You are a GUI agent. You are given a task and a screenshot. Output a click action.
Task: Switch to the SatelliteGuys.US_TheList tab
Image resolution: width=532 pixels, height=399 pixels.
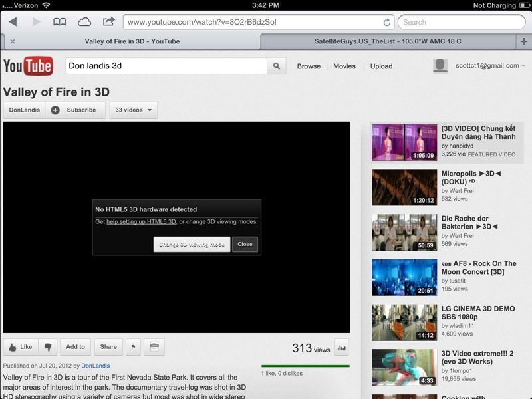click(x=388, y=41)
